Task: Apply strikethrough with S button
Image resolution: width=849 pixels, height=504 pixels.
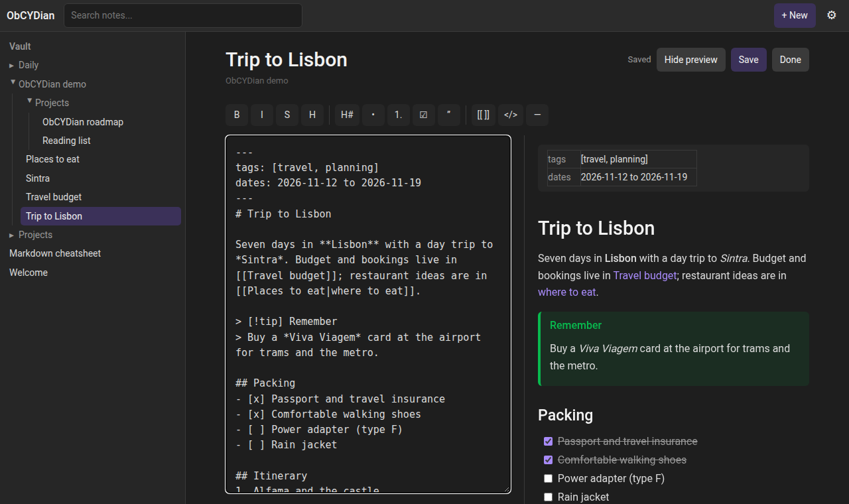Action: coord(287,115)
